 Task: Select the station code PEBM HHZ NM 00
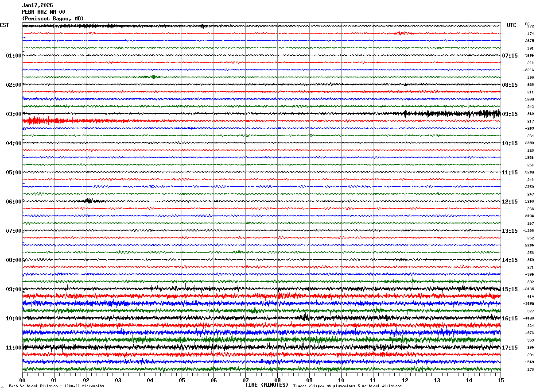[x=43, y=12]
